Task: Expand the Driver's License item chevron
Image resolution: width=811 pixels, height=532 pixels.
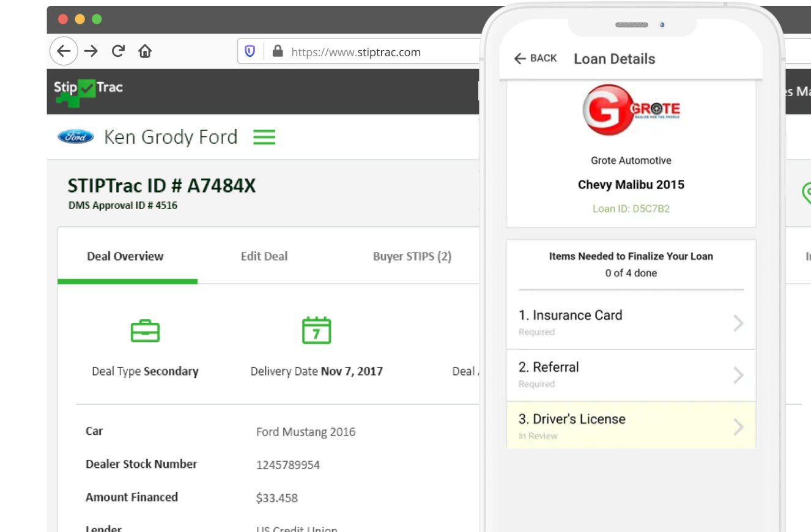Action: click(x=738, y=427)
